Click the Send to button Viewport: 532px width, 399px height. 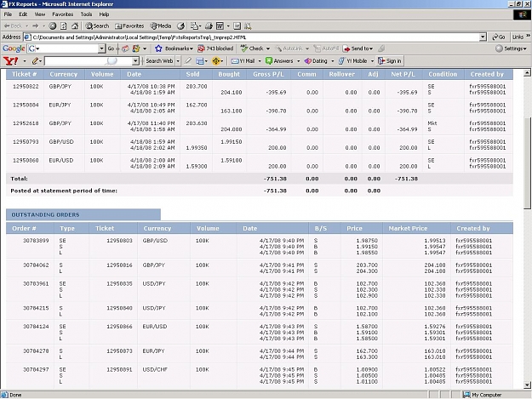point(358,48)
